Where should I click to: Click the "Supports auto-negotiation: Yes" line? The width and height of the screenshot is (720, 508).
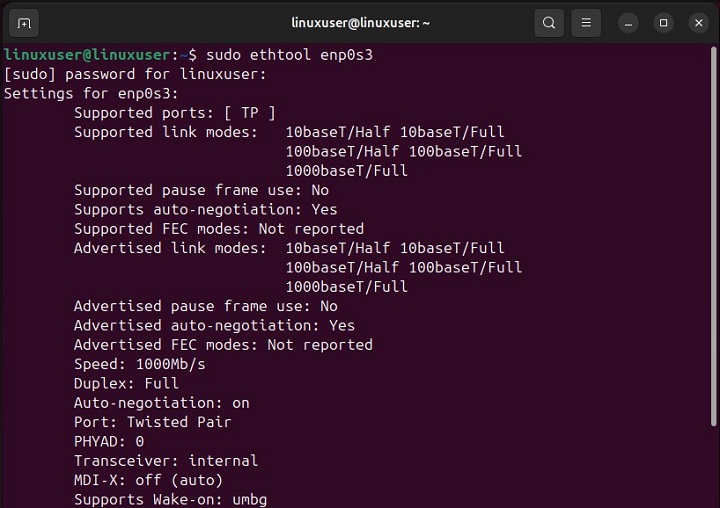click(x=205, y=210)
